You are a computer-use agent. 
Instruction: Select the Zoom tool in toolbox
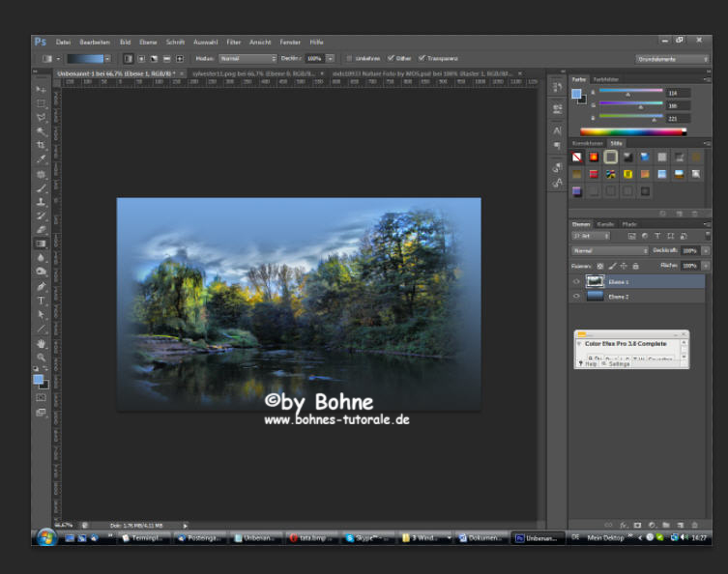pos(42,358)
